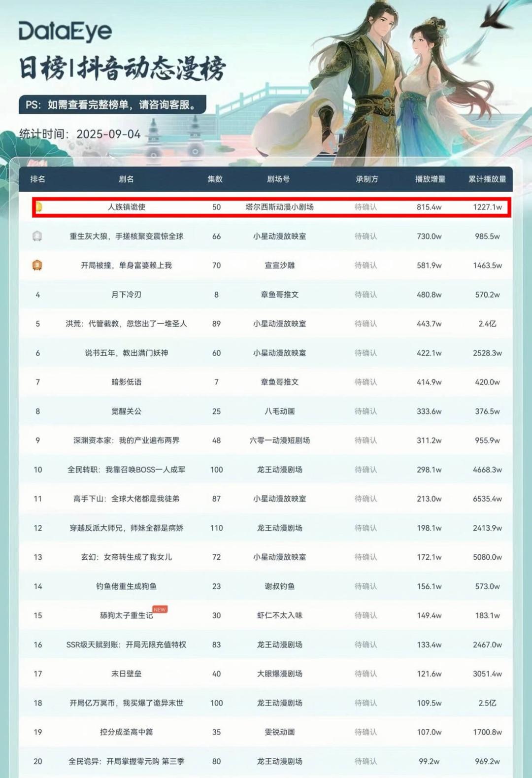Click 塔尔西斯动漫小剧场 channel in first row
Image resolution: width=532 pixels, height=778 pixels.
pos(279,207)
